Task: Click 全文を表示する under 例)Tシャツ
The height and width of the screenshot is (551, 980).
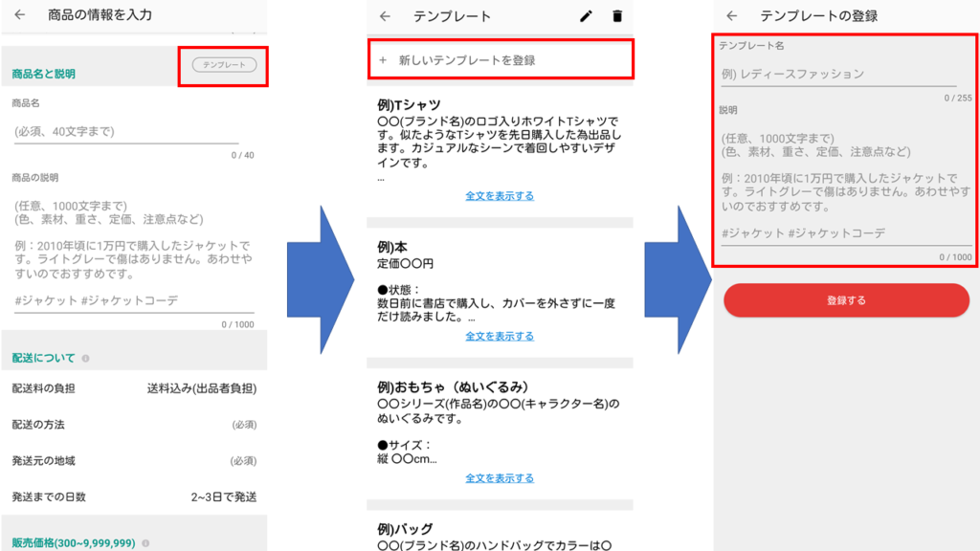Action: point(500,196)
